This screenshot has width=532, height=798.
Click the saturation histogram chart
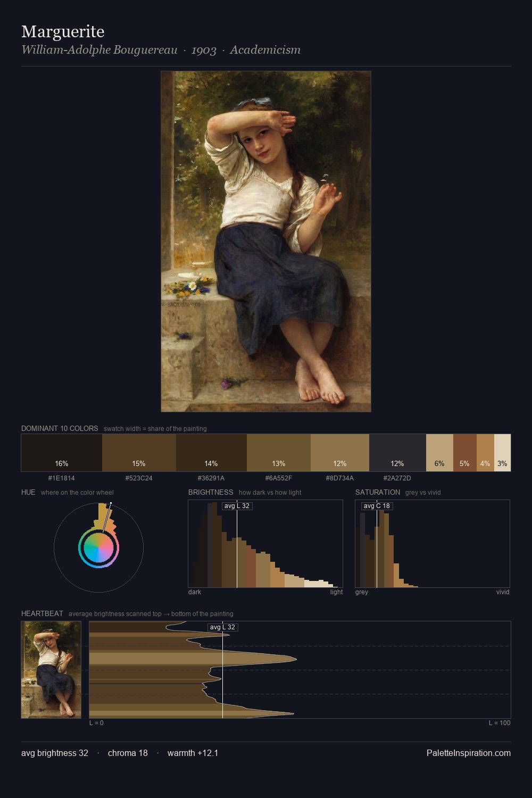tap(433, 544)
